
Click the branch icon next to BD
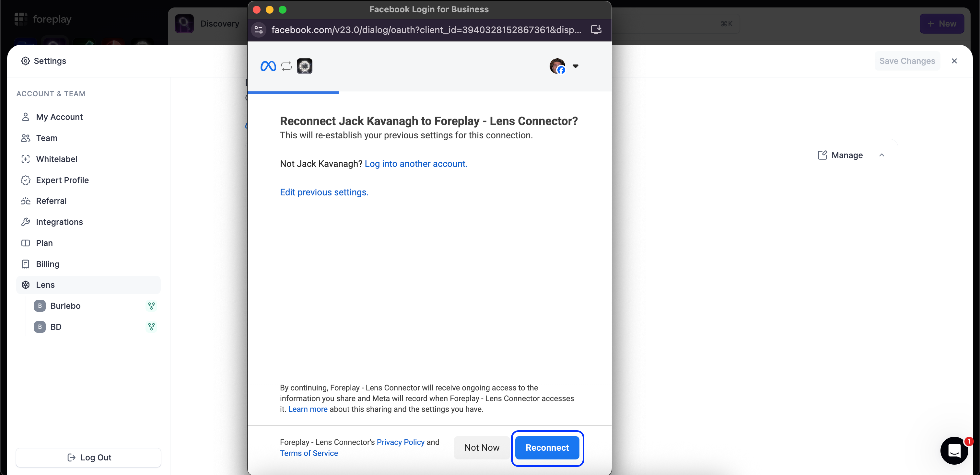click(151, 327)
